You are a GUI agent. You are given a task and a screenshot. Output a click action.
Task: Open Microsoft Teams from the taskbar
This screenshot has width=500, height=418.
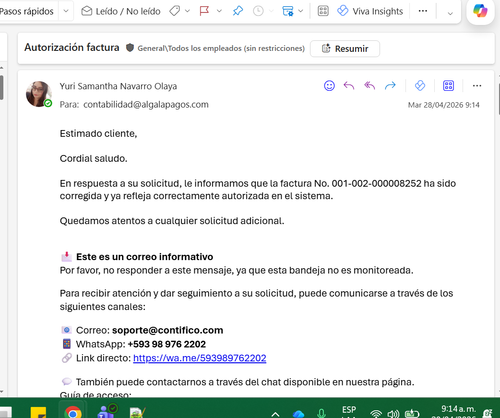coord(107,411)
